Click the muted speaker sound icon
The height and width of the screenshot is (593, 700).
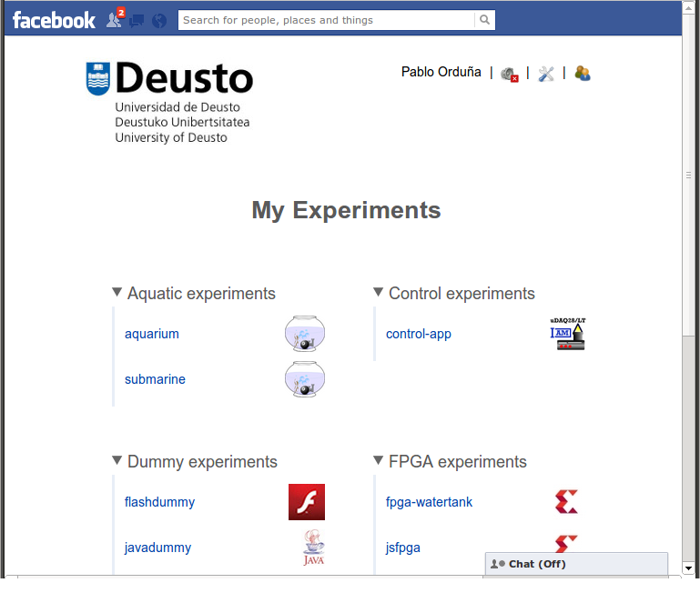pyautogui.click(x=509, y=74)
